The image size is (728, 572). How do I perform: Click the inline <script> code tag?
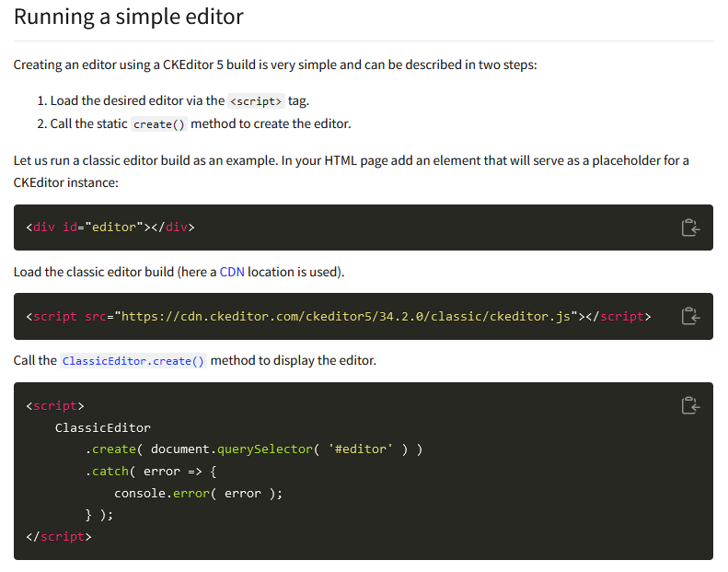(256, 101)
